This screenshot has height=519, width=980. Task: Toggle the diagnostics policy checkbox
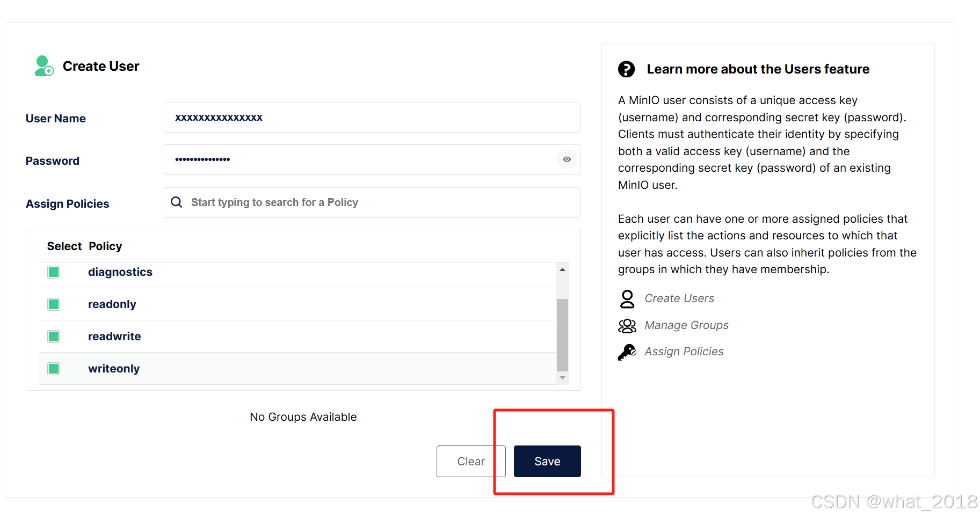tap(54, 272)
